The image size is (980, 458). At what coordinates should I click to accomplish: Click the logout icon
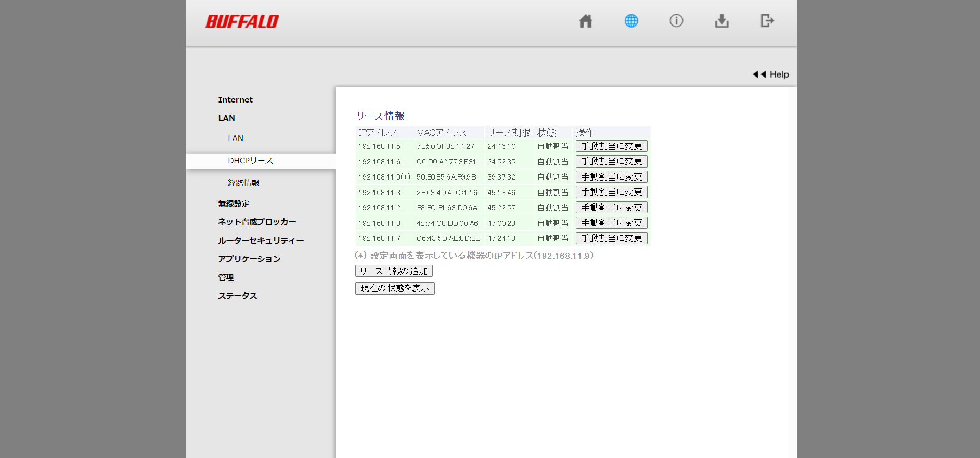[x=767, y=21]
